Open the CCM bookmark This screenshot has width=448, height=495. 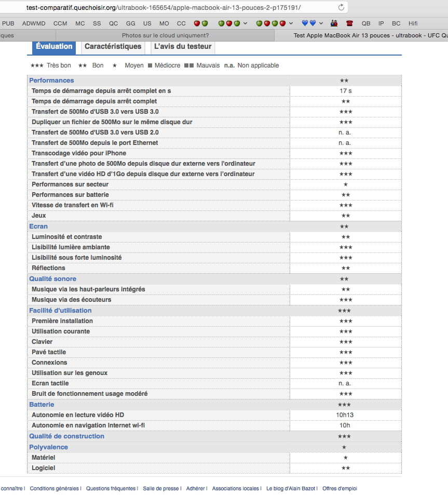pos(60,23)
